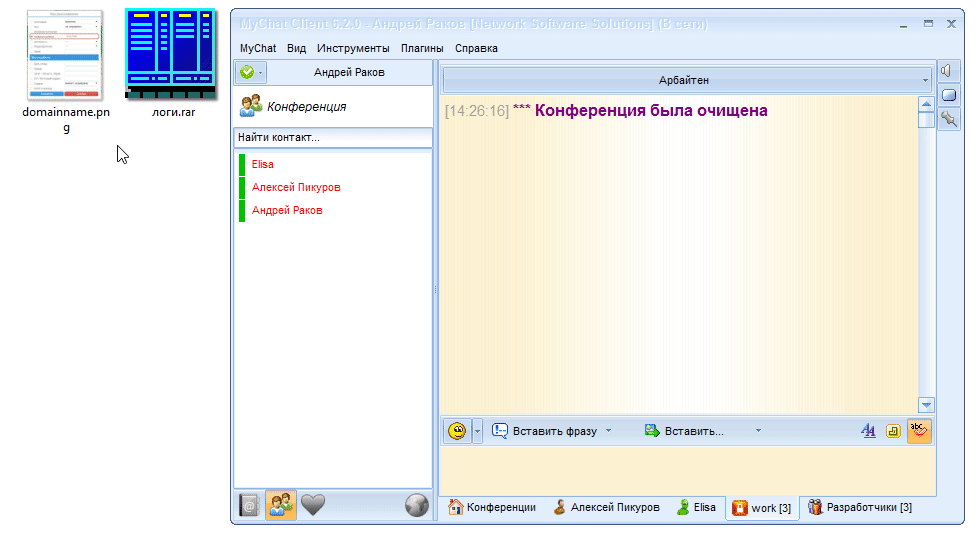Click the Андрей Раков user name header
Screen dimensions: 980x536
coord(349,72)
